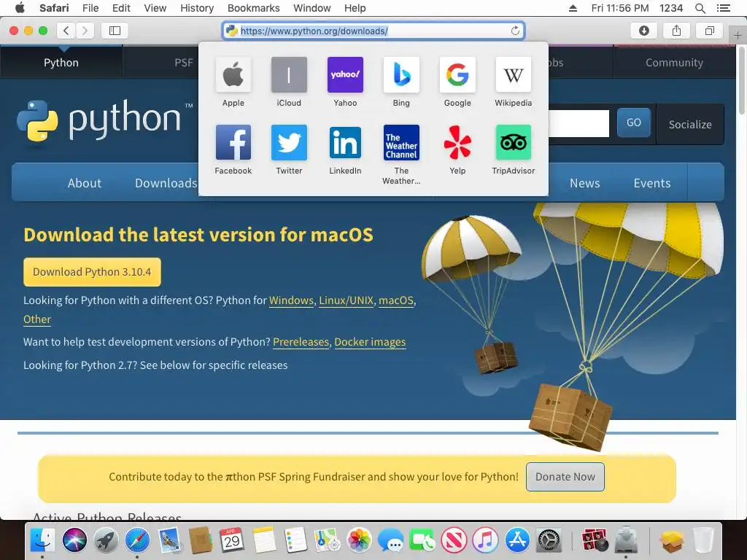This screenshot has height=560, width=747.
Task: Show the tab overview
Action: point(709,31)
